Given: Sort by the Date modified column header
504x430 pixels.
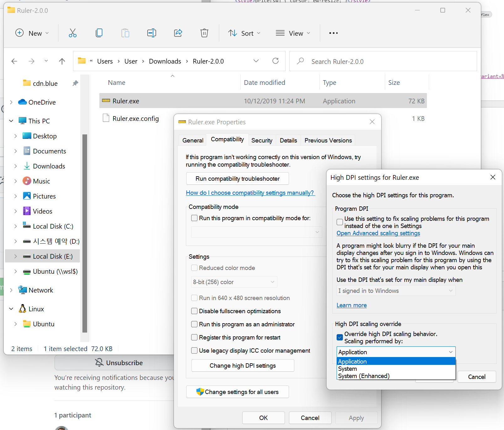Looking at the screenshot, I should point(265,83).
